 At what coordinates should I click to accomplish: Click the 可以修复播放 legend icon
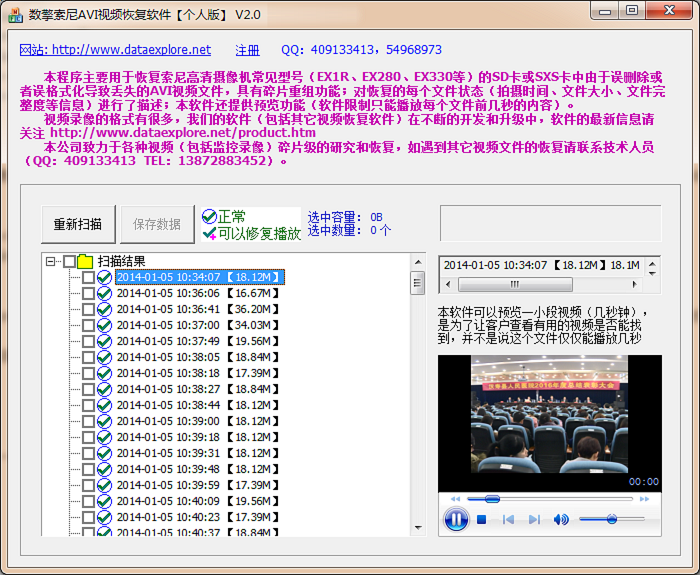[x=209, y=233]
